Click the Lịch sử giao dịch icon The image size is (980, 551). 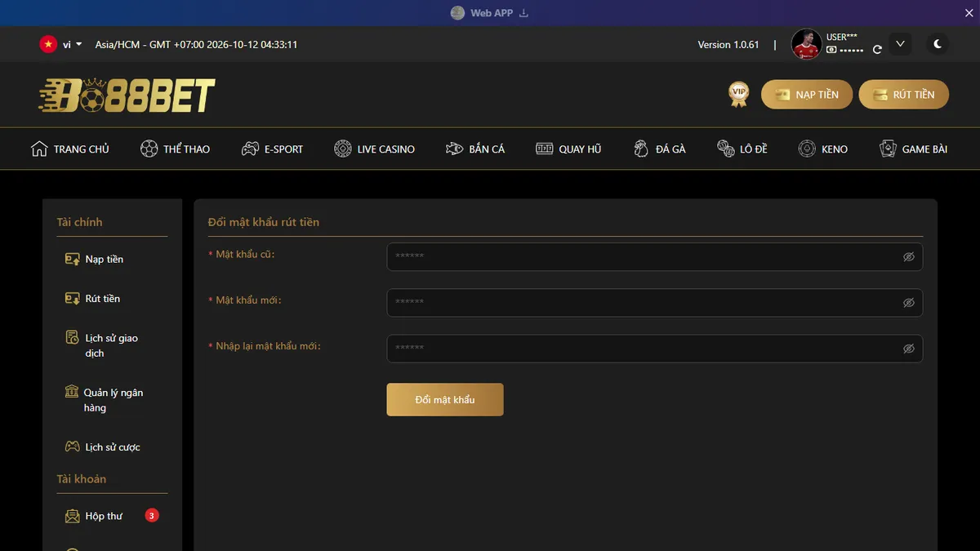point(72,338)
